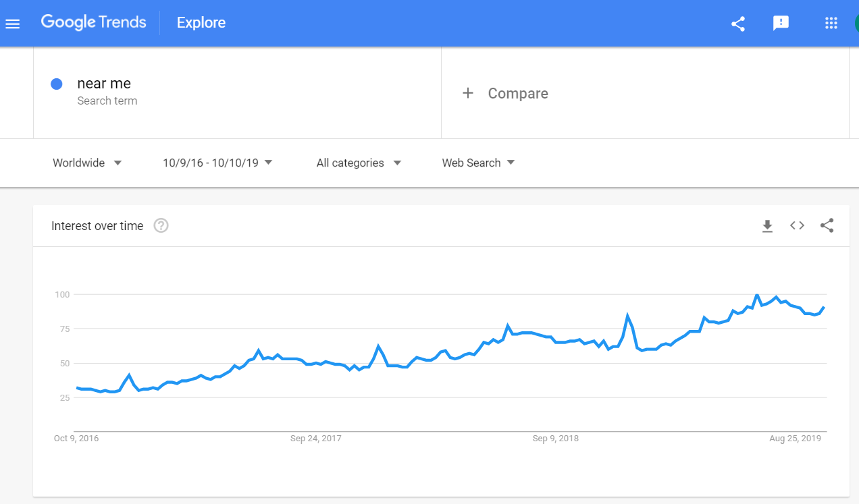This screenshot has height=504, width=859.
Task: Open embed code for the chart
Action: pyautogui.click(x=797, y=226)
